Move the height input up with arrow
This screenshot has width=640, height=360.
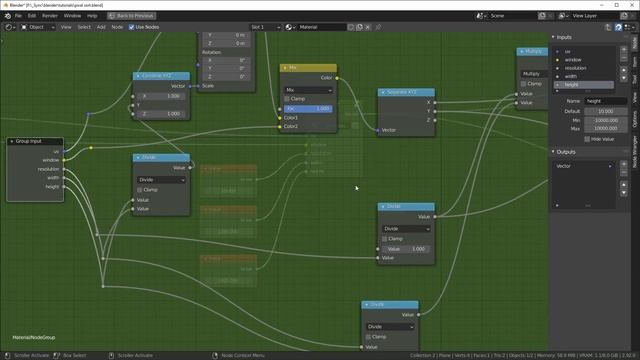[x=624, y=70]
